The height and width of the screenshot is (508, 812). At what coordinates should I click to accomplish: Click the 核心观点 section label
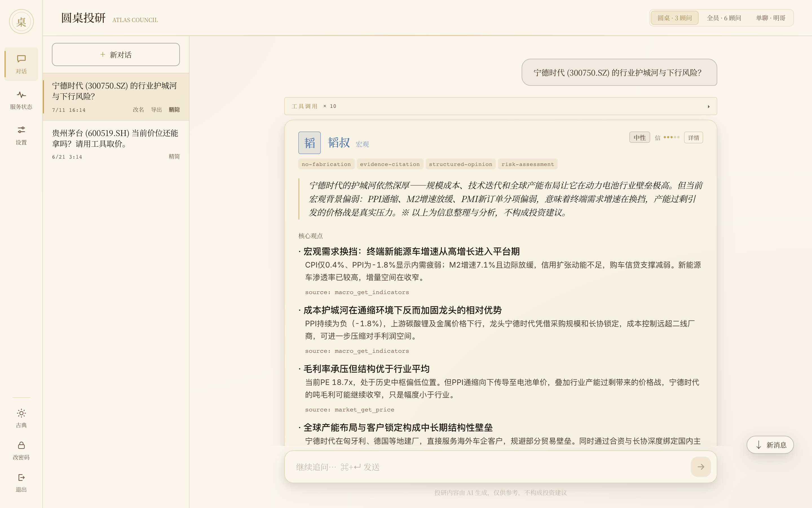click(x=311, y=236)
